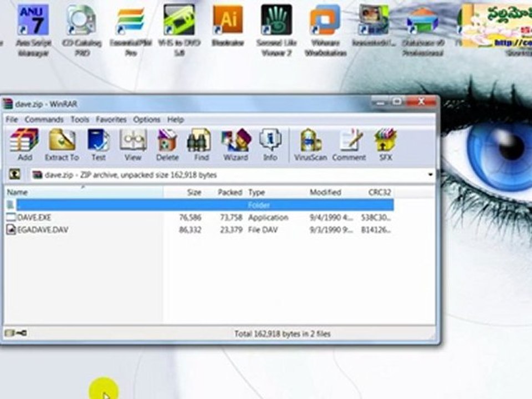The height and width of the screenshot is (399, 532).
Task: Open the Find binoculars tool
Action: tap(200, 145)
